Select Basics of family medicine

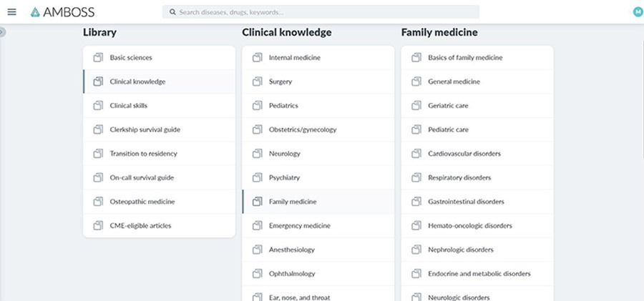[465, 57]
